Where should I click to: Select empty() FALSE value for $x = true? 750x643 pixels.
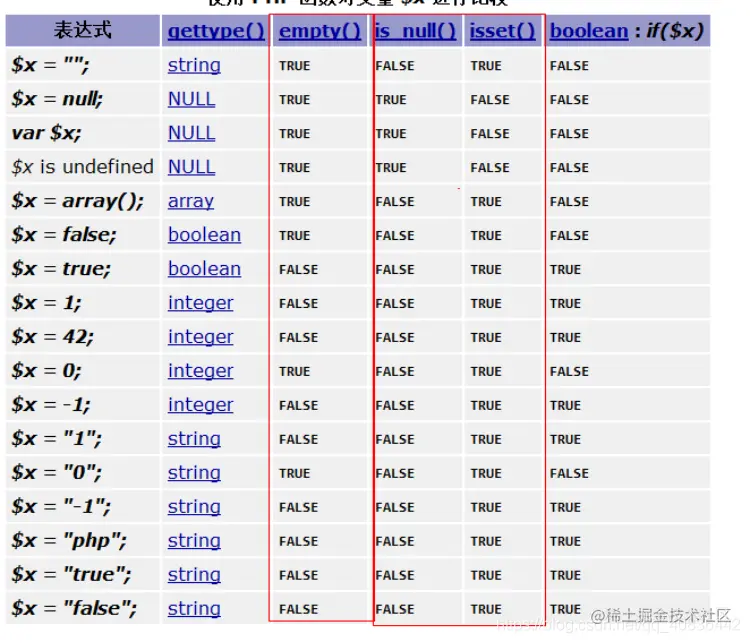[298, 269]
